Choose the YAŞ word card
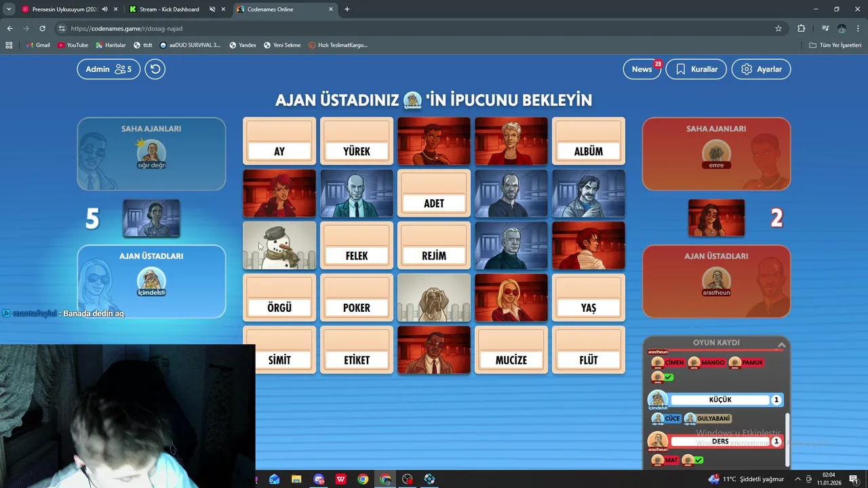This screenshot has height=488, width=868. [x=589, y=298]
